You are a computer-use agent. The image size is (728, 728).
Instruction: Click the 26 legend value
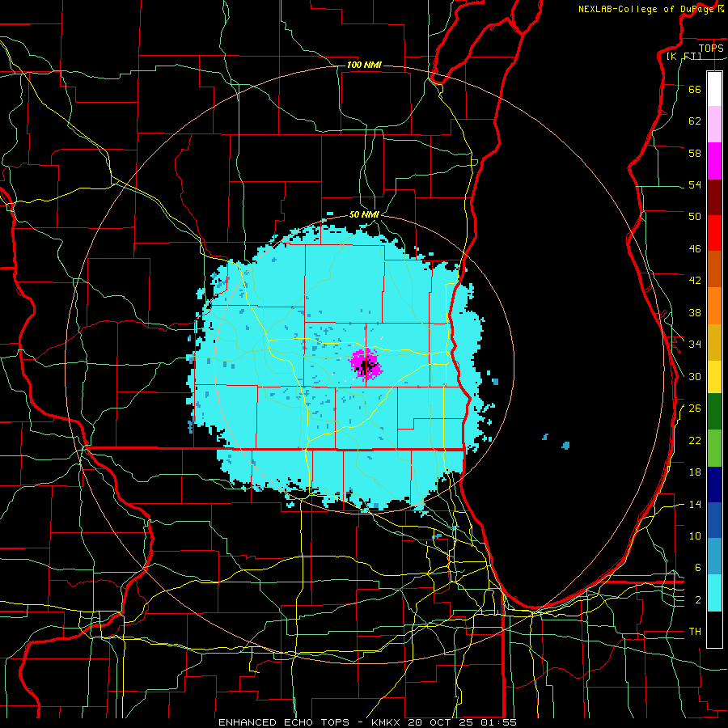point(695,408)
